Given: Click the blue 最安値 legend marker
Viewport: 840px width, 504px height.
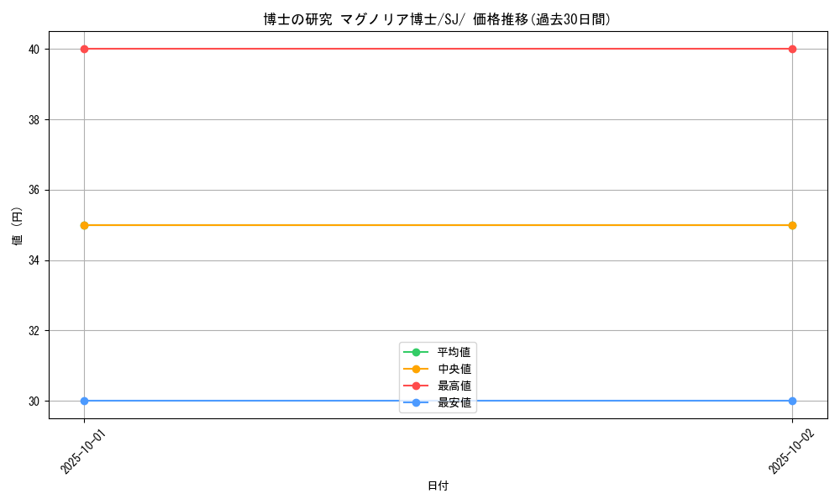Looking at the screenshot, I should pyautogui.click(x=416, y=402).
